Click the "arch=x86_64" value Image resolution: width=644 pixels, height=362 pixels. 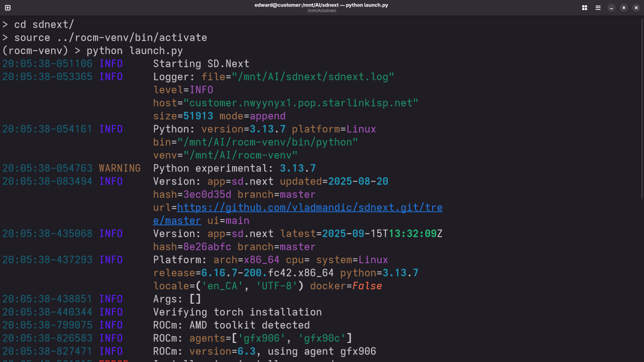pyautogui.click(x=247, y=260)
